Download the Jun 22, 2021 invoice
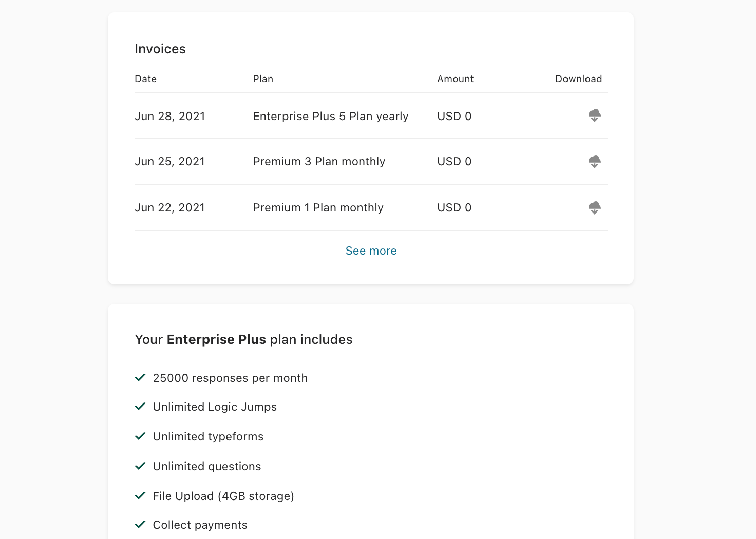 594,208
